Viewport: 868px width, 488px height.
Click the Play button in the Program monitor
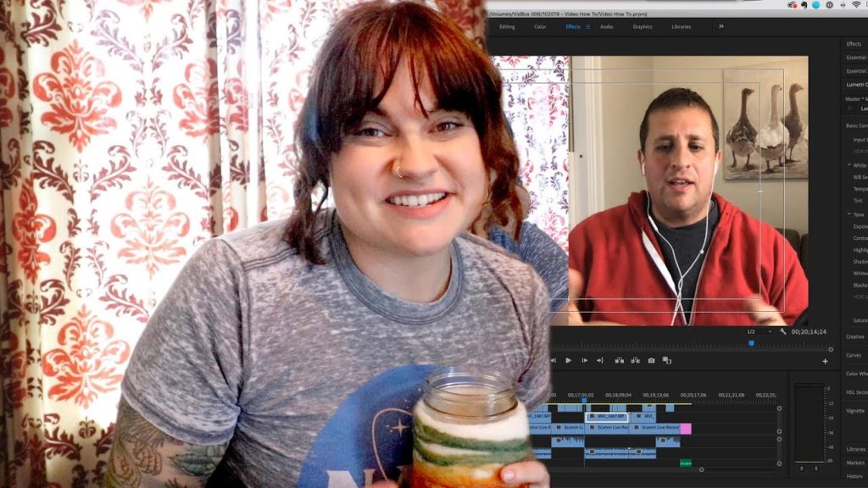click(568, 361)
